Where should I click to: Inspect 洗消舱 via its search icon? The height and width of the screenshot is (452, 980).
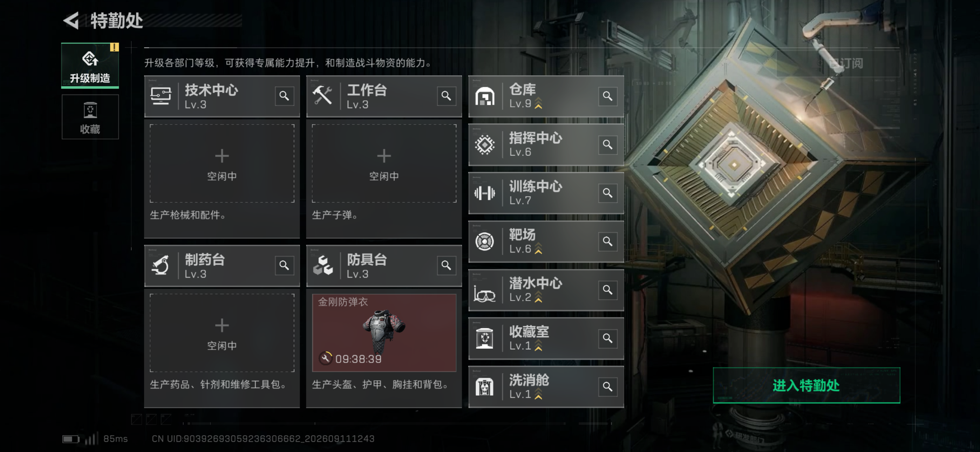(x=607, y=386)
